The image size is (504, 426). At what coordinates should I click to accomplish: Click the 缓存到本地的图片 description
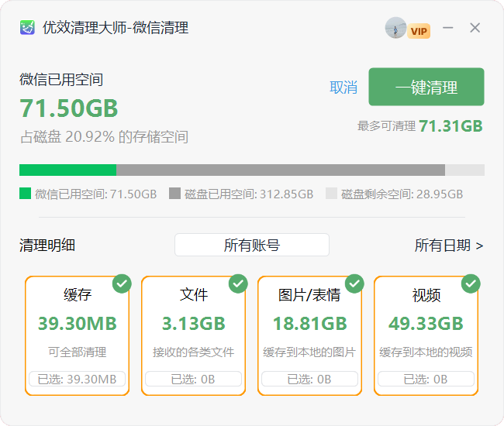click(x=309, y=352)
